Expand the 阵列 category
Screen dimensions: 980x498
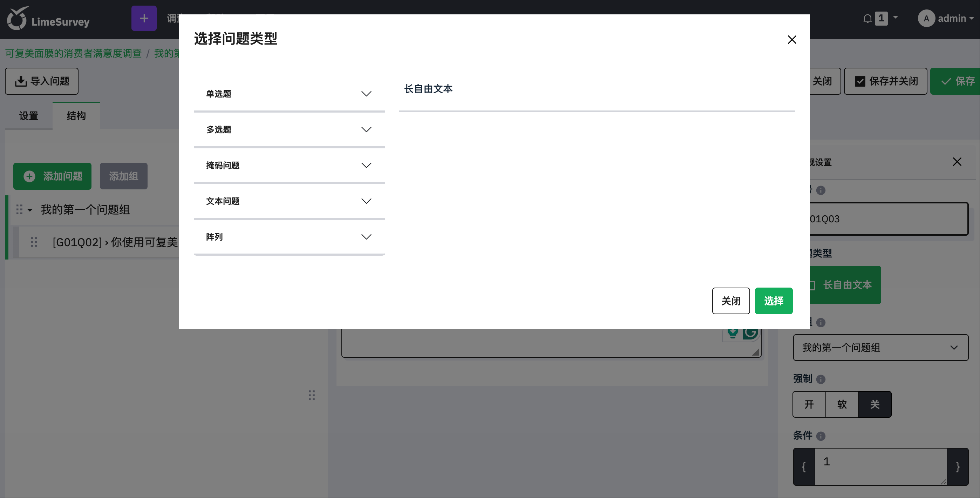[289, 237]
